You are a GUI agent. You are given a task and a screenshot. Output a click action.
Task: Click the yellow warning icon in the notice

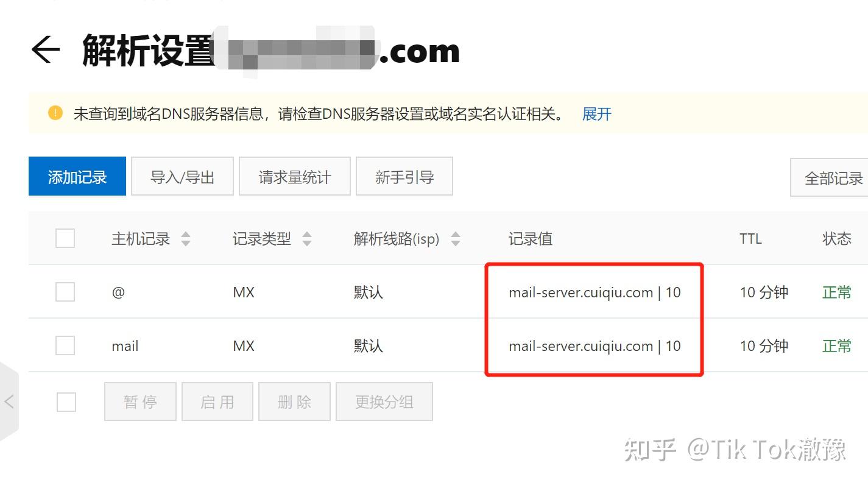[55, 113]
